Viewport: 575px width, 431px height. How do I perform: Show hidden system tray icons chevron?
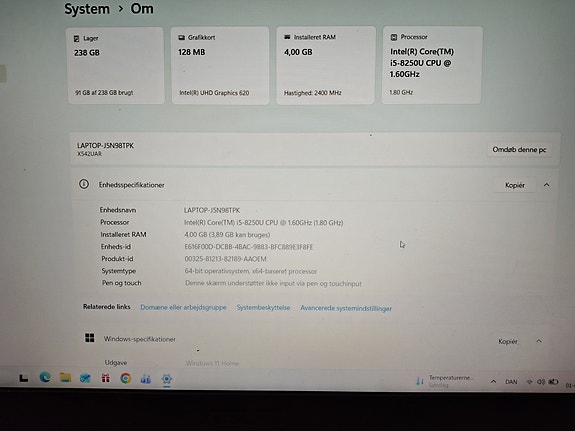click(x=494, y=381)
